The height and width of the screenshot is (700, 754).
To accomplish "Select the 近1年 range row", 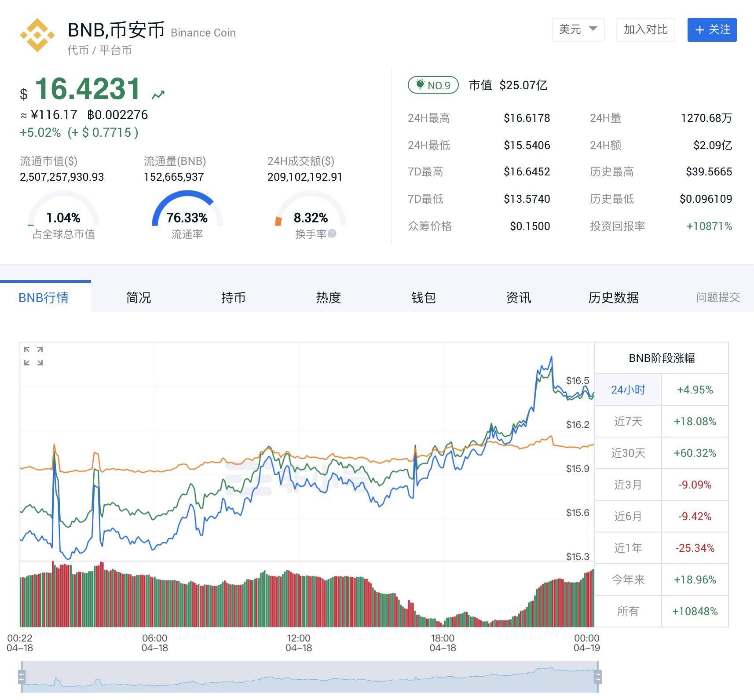I will 662,548.
